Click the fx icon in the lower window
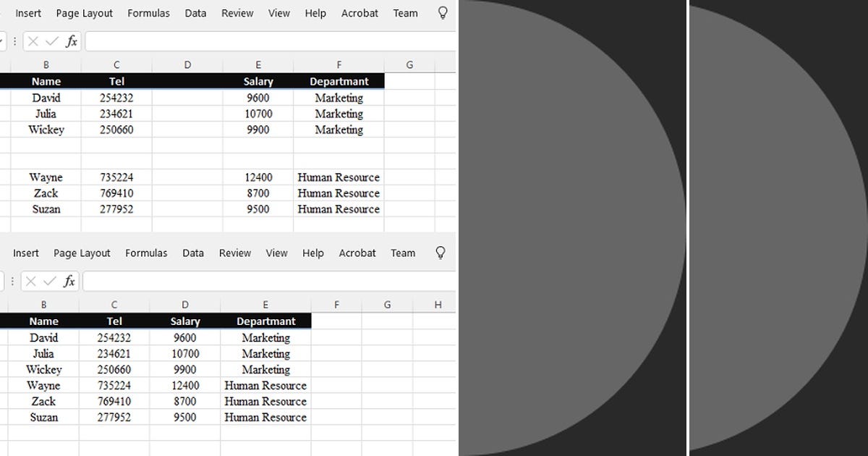 [x=68, y=281]
